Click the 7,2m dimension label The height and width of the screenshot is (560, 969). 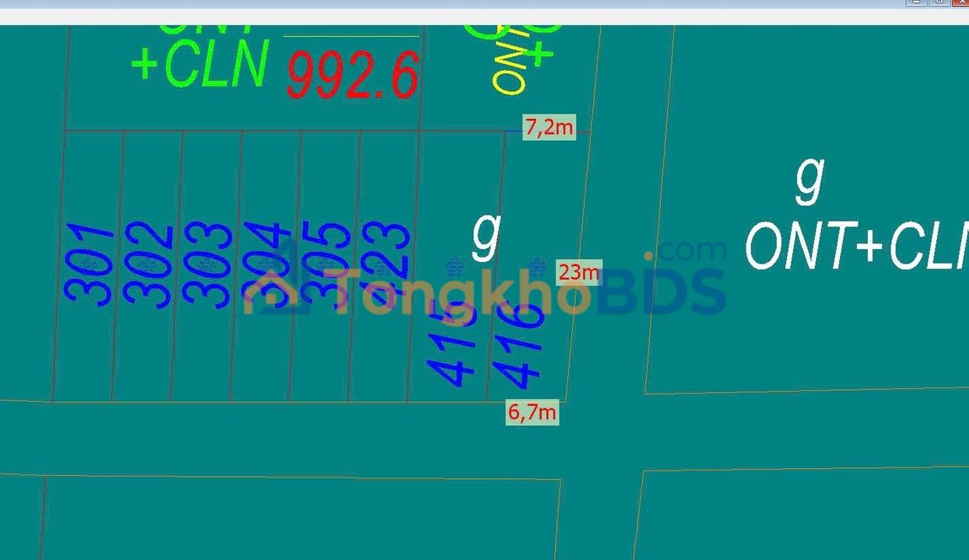(549, 127)
